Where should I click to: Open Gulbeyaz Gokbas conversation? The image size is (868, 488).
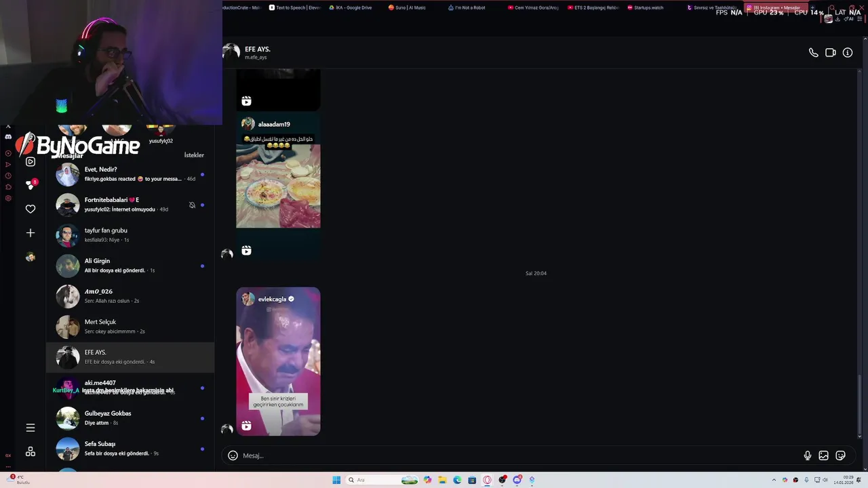(130, 418)
